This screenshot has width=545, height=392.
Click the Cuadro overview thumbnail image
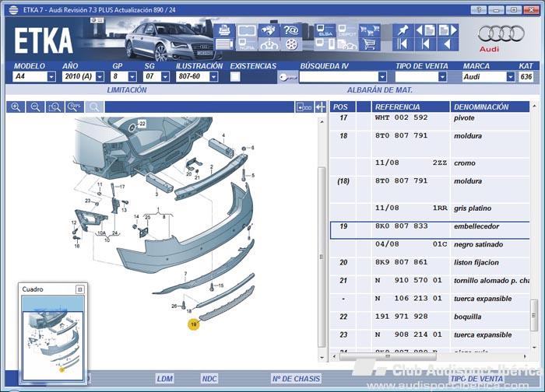tap(52, 339)
